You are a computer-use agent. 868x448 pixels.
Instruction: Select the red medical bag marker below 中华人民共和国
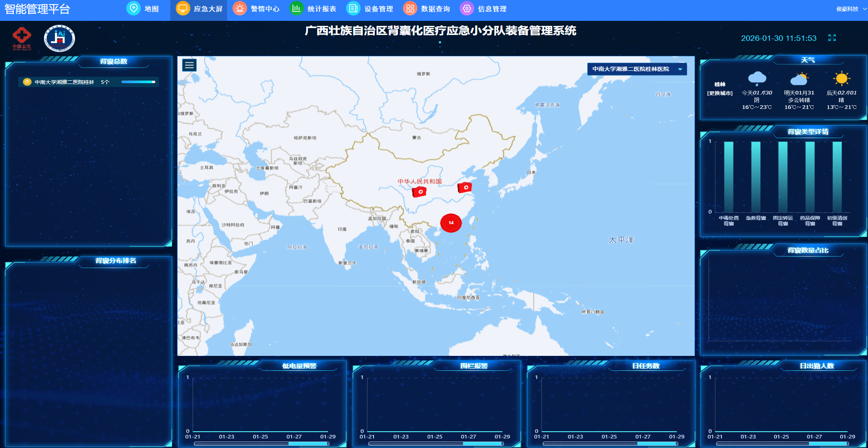point(419,192)
